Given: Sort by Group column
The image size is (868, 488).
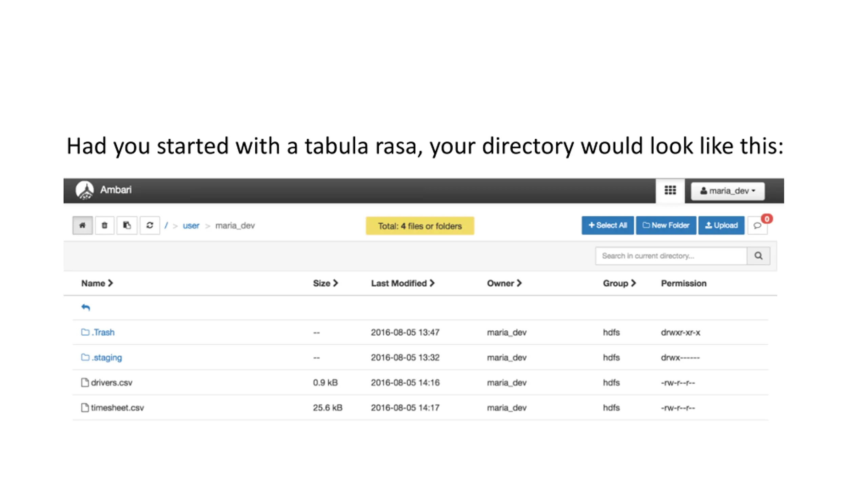Looking at the screenshot, I should coord(619,283).
